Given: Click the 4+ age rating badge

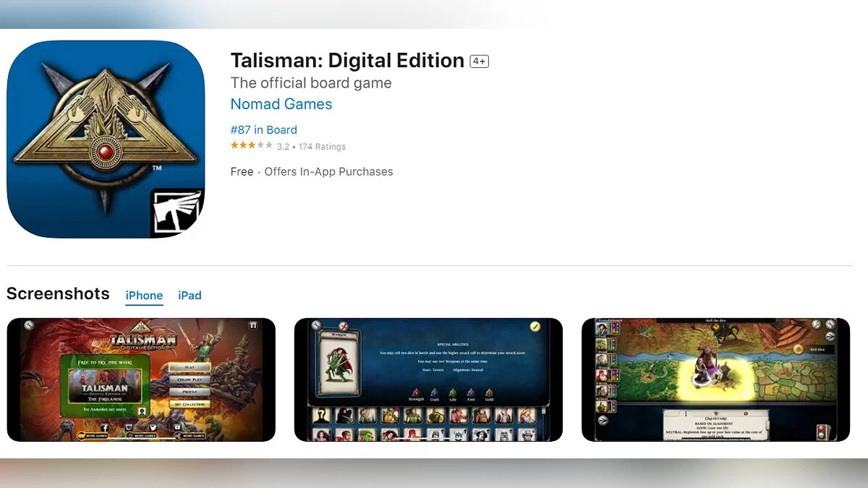Looking at the screenshot, I should point(479,61).
